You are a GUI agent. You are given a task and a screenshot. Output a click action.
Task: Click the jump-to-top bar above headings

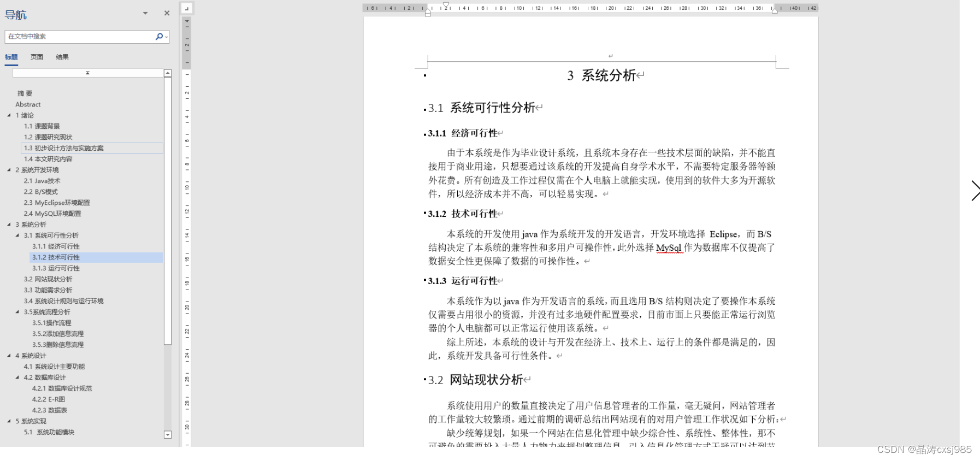point(87,73)
